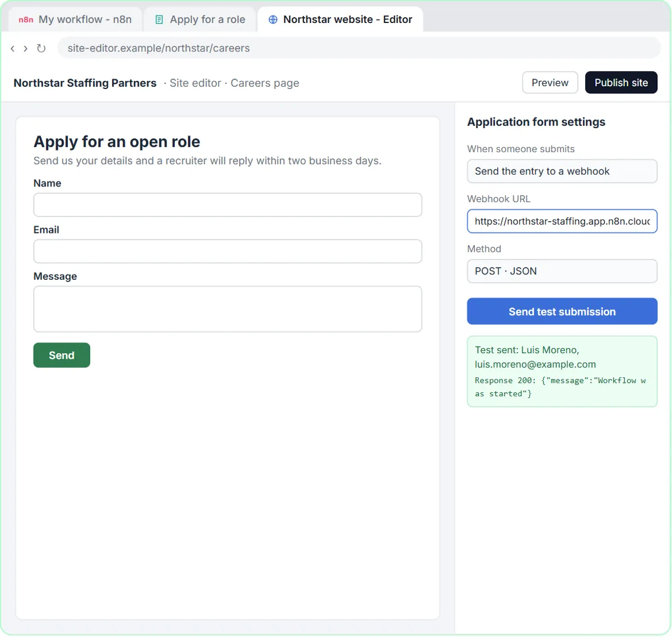Open the When someone submits dropdown
The image size is (672, 637).
[x=562, y=171]
